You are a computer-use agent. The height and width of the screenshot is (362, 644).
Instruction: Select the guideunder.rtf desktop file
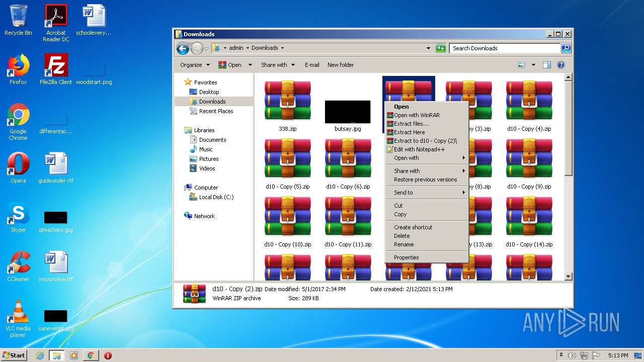click(56, 168)
